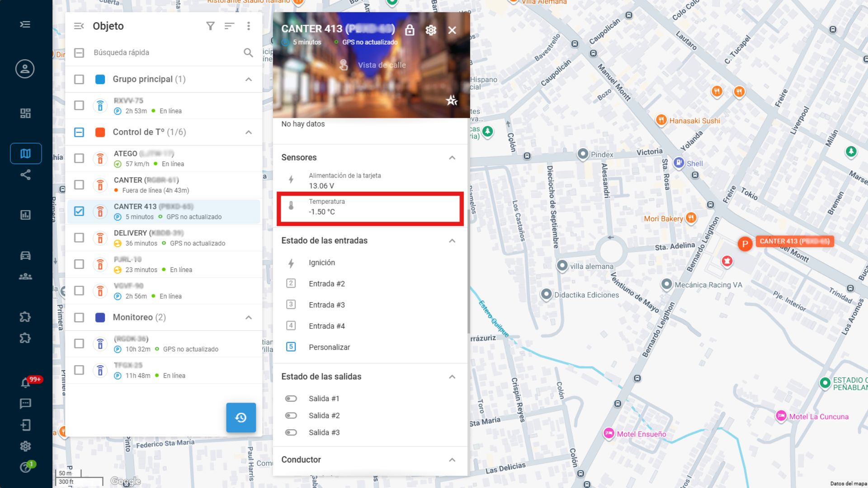Uncheck the CANTER 413 checkbox
Viewport: 868px width, 488px height.
(x=79, y=211)
